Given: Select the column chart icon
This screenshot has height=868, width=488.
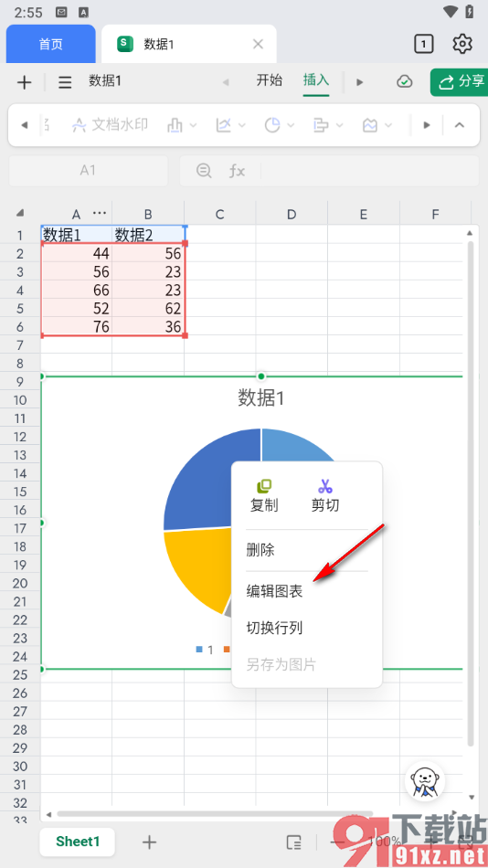Looking at the screenshot, I should click(175, 126).
